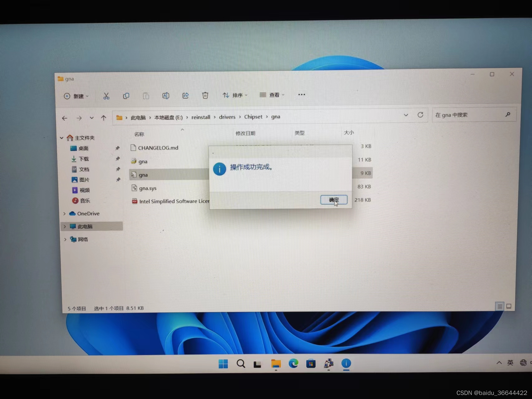Click the Rename icon in the toolbar
The image size is (532, 399).
pyautogui.click(x=166, y=96)
